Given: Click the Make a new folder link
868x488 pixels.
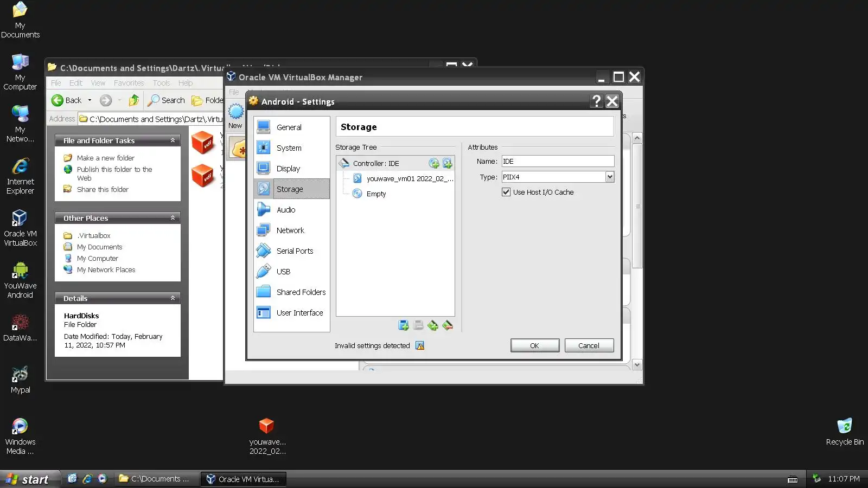Looking at the screenshot, I should 106,158.
